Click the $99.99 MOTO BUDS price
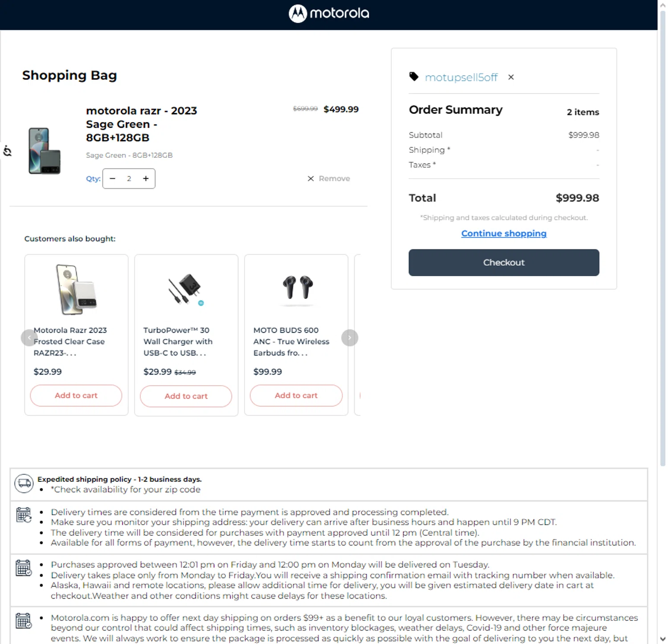The width and height of the screenshot is (668, 644). tap(268, 371)
